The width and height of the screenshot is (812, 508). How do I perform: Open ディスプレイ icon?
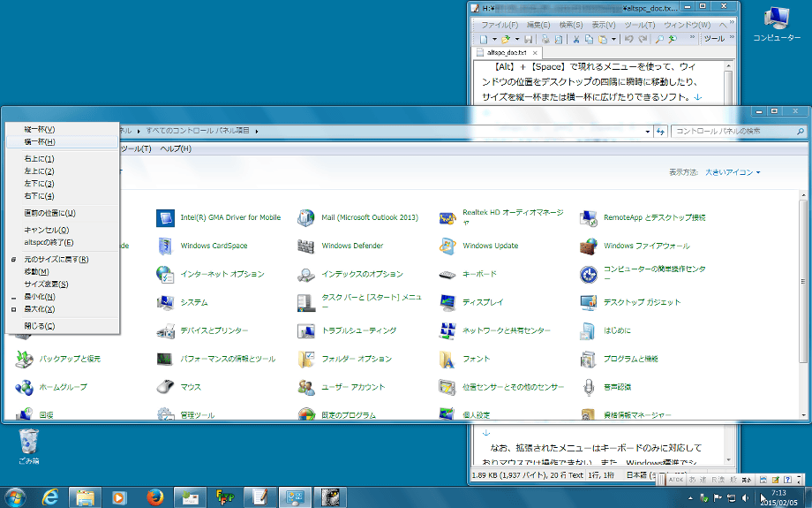(x=447, y=302)
